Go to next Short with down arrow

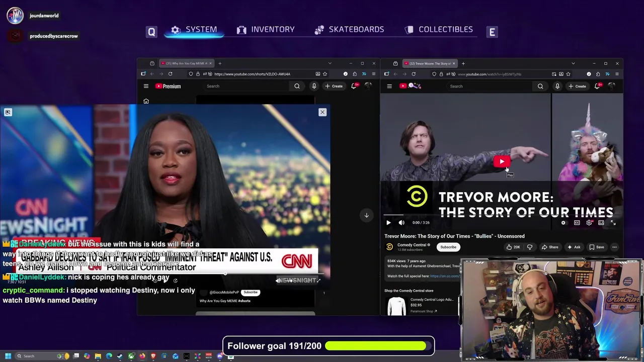(366, 215)
